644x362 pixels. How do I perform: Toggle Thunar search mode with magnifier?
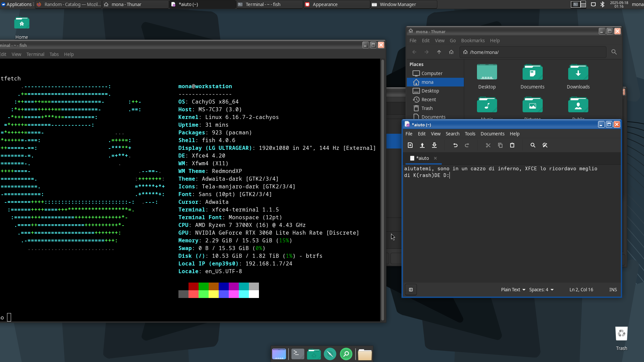tap(614, 52)
